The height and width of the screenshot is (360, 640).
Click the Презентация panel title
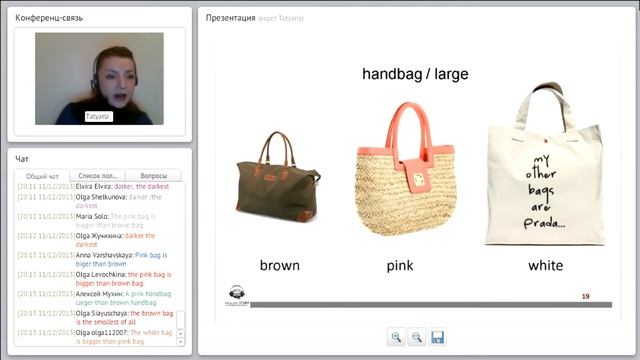pos(231,18)
